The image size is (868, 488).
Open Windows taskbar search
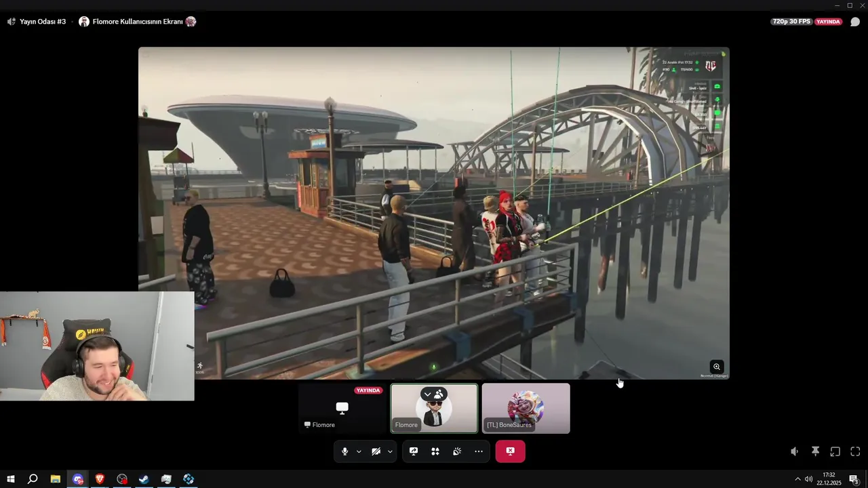(32, 479)
